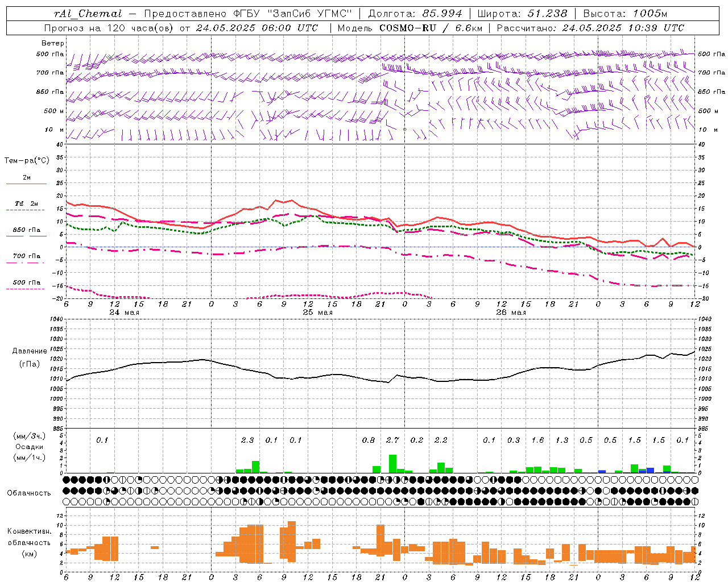Click the '(мм/3ч.)' precipitation unit label

[30, 436]
